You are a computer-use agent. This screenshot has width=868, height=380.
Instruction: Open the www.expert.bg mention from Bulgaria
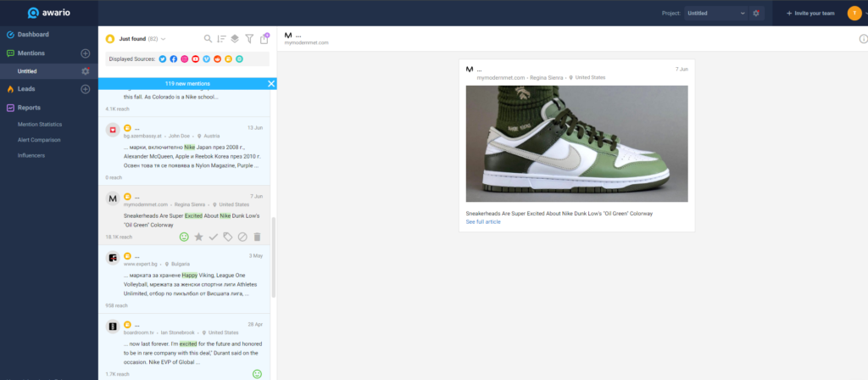pyautogui.click(x=184, y=279)
